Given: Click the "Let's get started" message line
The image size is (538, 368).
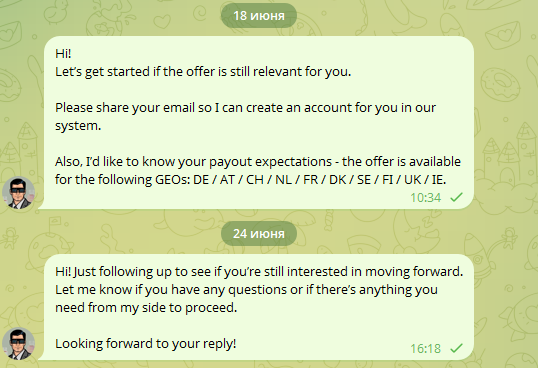Looking at the screenshot, I should click(x=203, y=72).
